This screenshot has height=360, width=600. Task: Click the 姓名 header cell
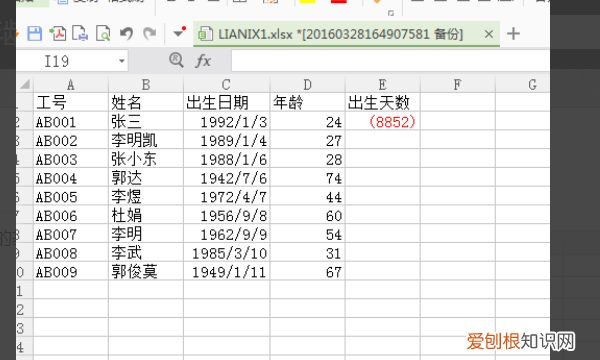(146, 102)
